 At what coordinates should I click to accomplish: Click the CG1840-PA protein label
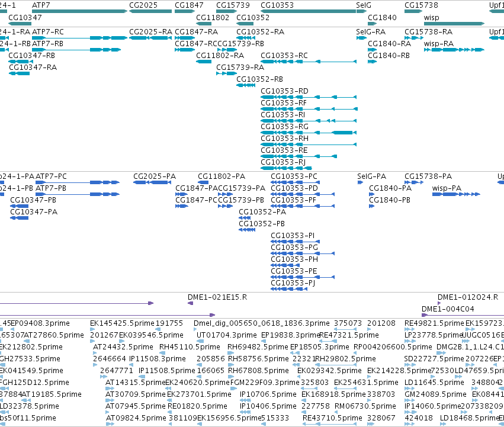pos(390,188)
